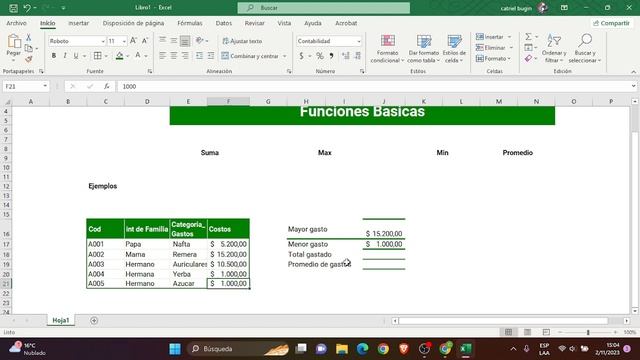640x360 pixels.
Task: Toggle Italic formatting
Action: tap(64, 56)
